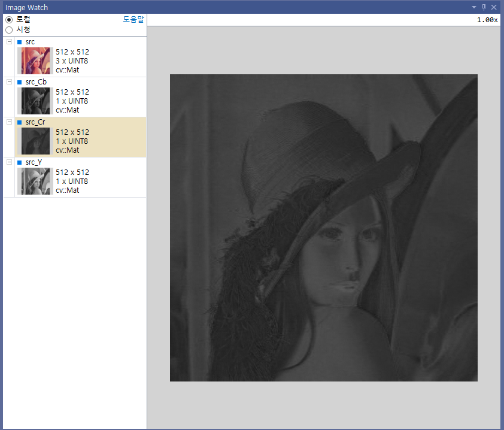Select the src_Y luminance thumbnail
The height and width of the screenshot is (430, 504).
pyautogui.click(x=35, y=181)
